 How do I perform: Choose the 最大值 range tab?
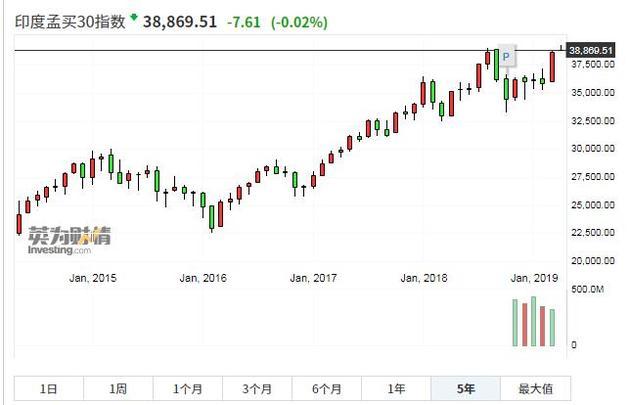(536, 389)
